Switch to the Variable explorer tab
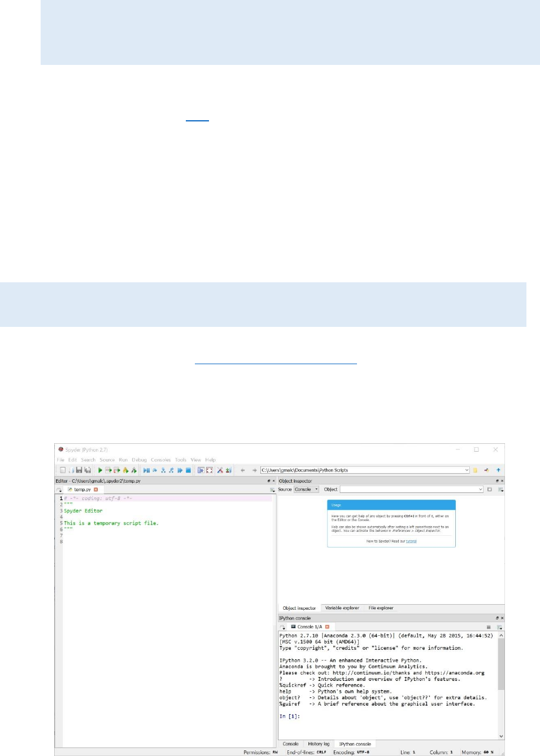 pos(342,608)
